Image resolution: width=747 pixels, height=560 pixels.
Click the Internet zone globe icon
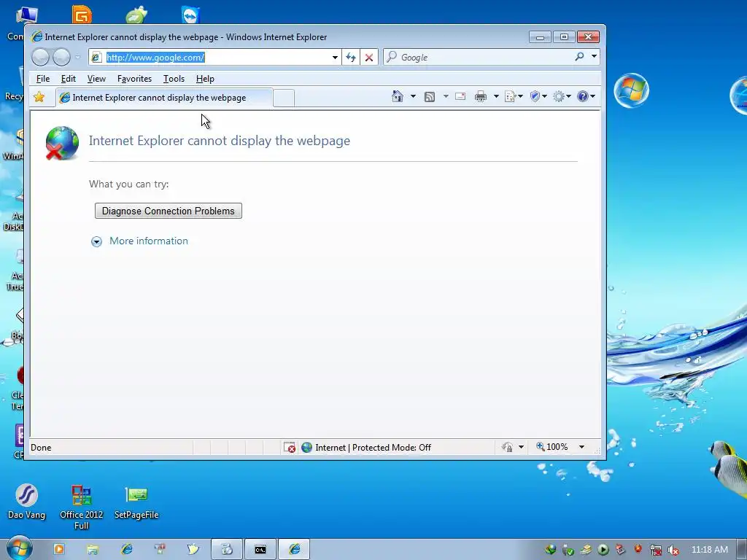(307, 447)
